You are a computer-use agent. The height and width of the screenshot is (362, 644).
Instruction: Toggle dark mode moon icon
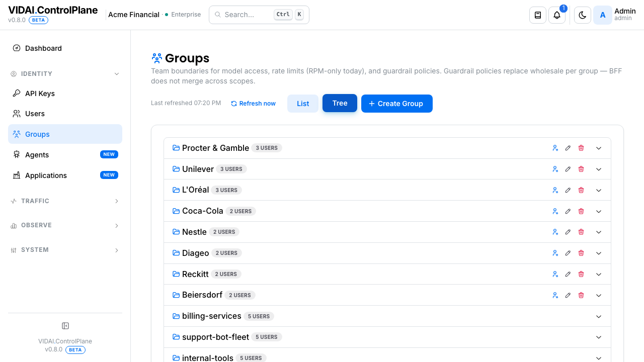pos(583,15)
